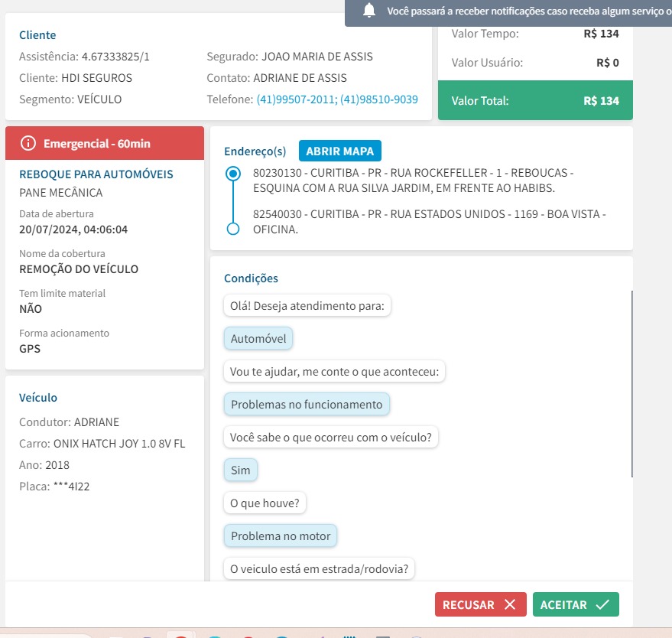Click the Sim chat answer
The image size is (672, 638).
tap(240, 470)
